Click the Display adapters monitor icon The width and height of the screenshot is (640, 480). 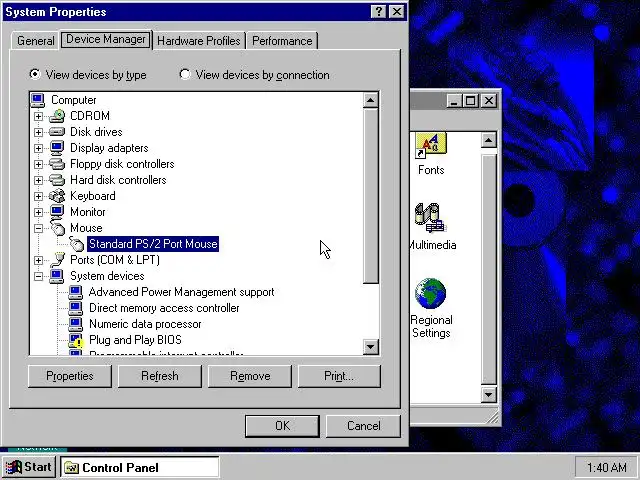57,148
